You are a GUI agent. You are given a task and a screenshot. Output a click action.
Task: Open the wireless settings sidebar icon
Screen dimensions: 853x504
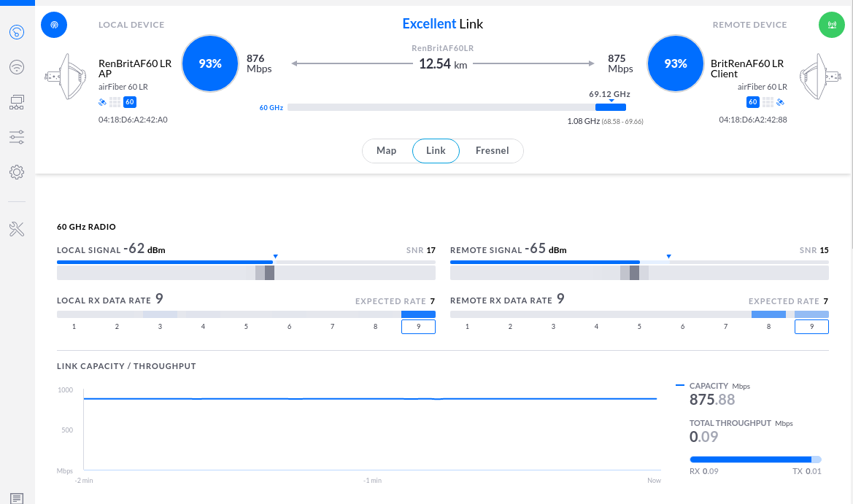(x=17, y=67)
